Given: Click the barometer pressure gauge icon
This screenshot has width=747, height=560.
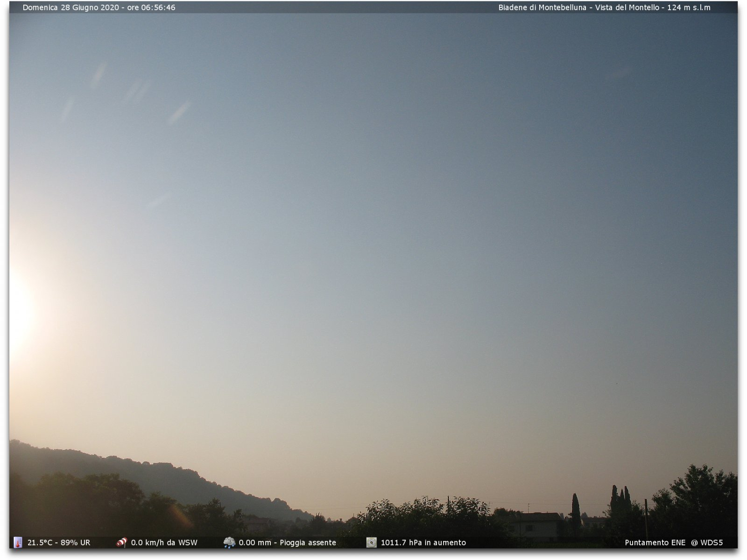Looking at the screenshot, I should [371, 542].
